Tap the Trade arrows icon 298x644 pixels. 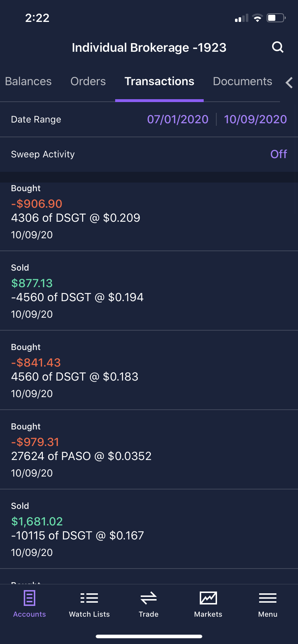tap(149, 598)
